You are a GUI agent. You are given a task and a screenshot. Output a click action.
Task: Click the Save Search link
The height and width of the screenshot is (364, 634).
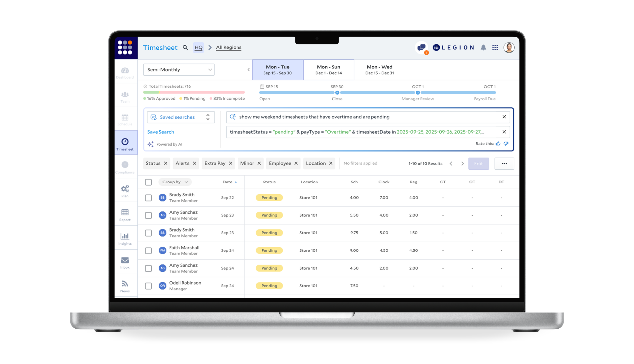click(x=160, y=132)
